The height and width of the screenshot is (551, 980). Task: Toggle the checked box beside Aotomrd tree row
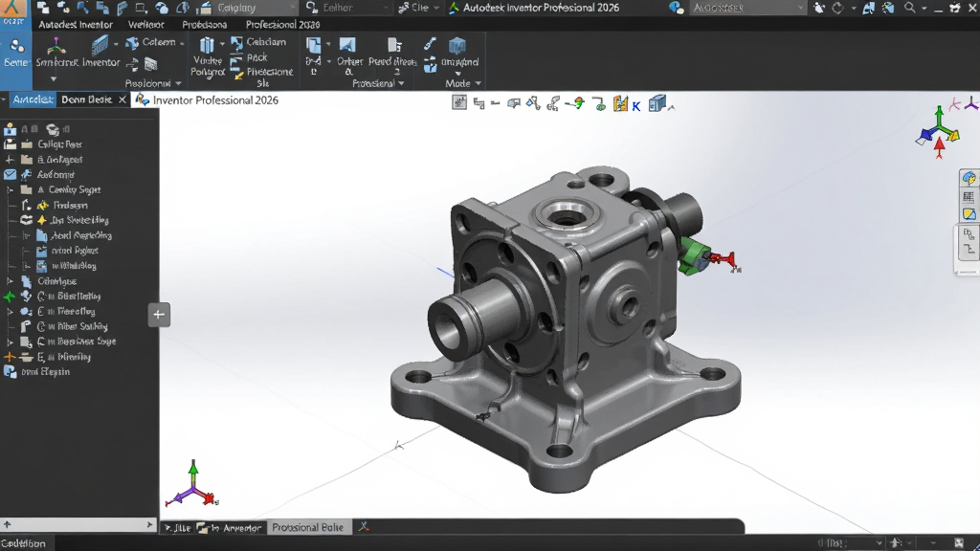tap(10, 174)
